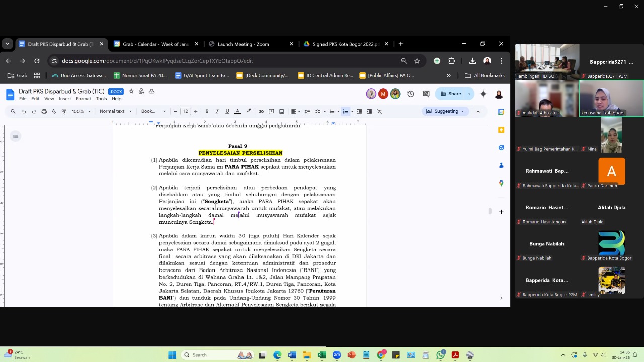This screenshot has width=644, height=362.
Task: Open Zoom from the Windows taskbar
Action: (337, 355)
